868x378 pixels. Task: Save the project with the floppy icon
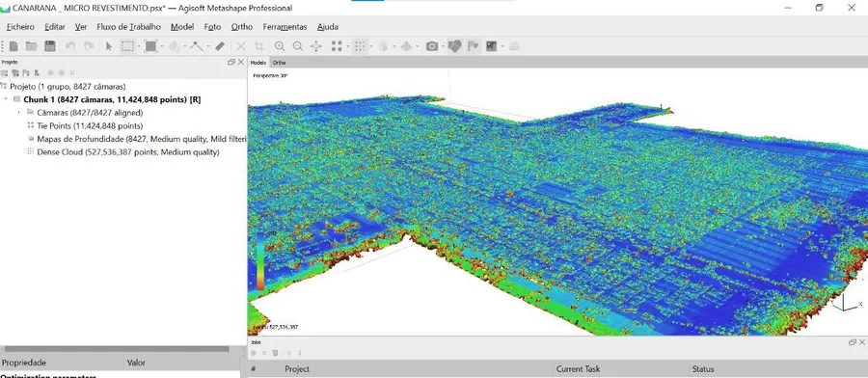tap(50, 46)
